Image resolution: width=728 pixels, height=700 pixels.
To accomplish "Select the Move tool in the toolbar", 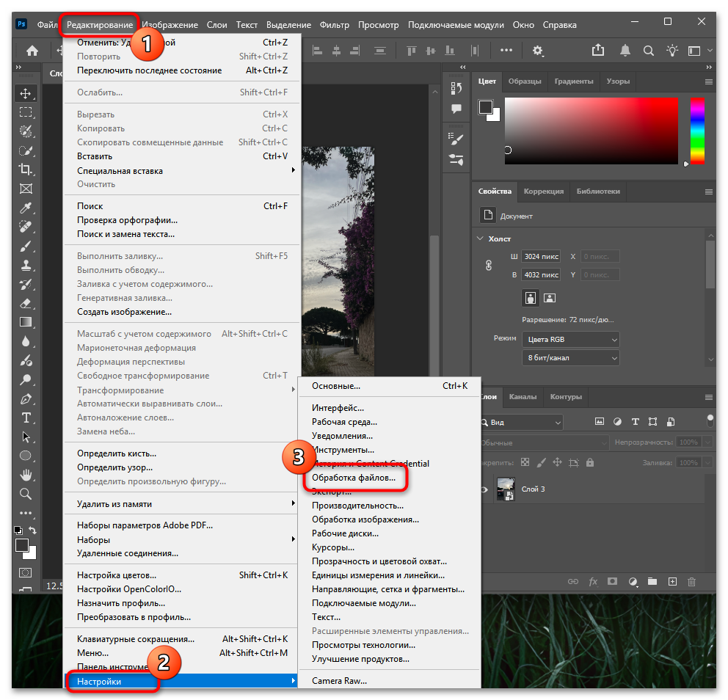I will click(x=26, y=93).
